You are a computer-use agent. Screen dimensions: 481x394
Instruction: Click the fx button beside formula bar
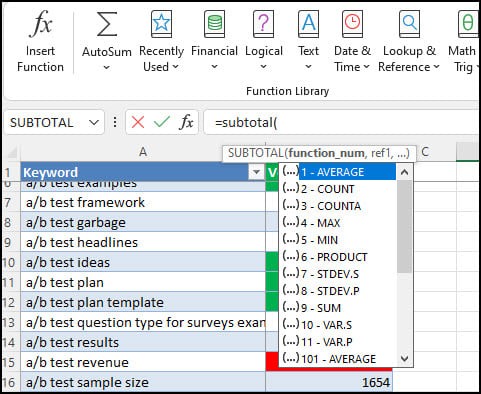click(x=186, y=122)
